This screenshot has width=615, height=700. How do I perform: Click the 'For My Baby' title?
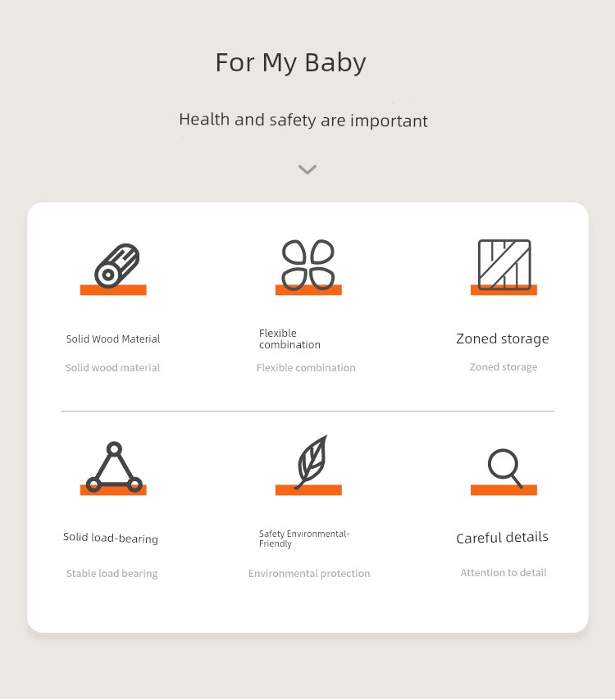pyautogui.click(x=291, y=62)
